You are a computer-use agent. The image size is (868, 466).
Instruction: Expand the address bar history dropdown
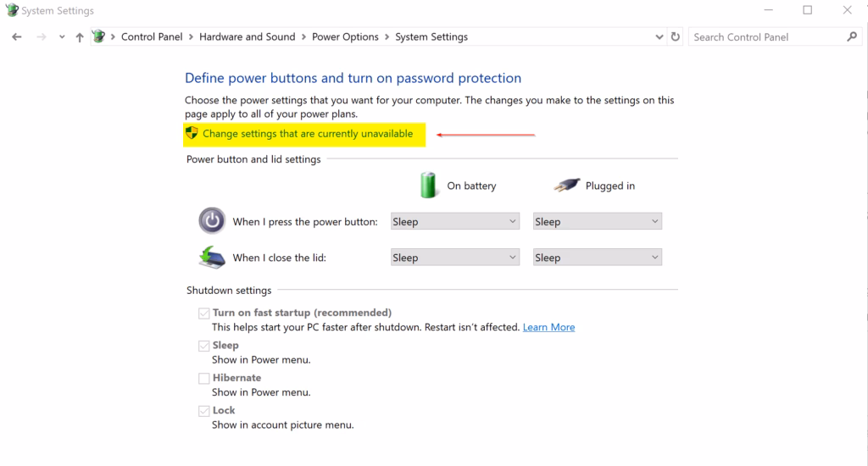click(660, 37)
